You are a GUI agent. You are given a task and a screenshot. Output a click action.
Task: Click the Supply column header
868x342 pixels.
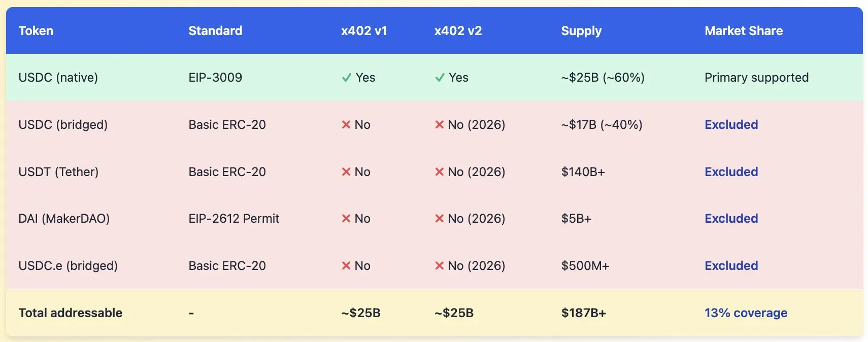click(x=581, y=31)
